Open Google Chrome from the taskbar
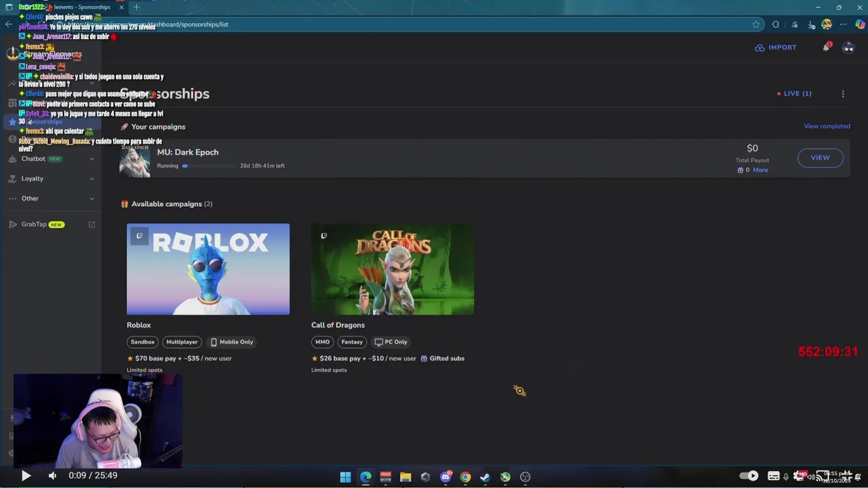Image resolution: width=868 pixels, height=488 pixels. pyautogui.click(x=465, y=477)
